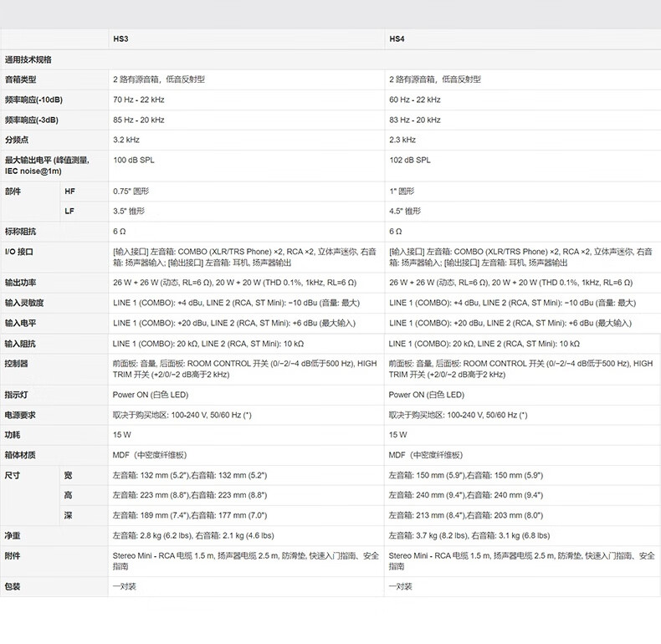
Task: Click the HS3 column header
Action: coord(120,38)
